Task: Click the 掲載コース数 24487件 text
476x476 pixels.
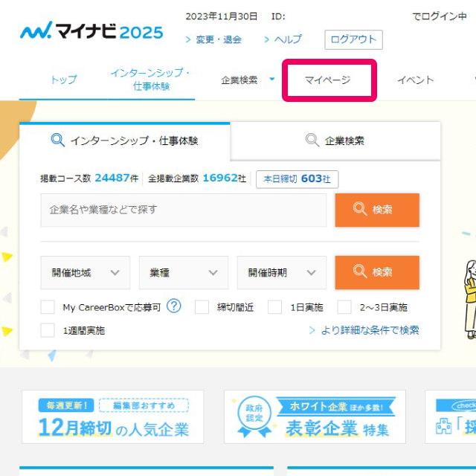Action: 89,178
